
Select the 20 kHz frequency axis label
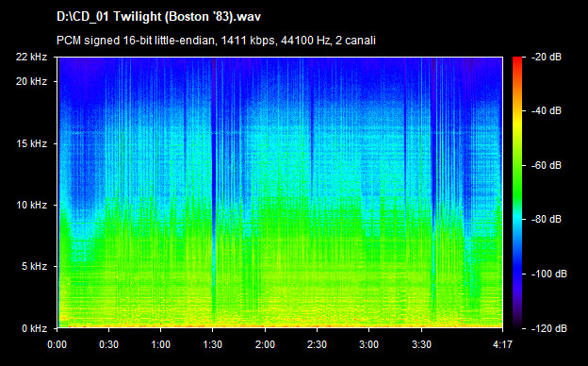click(31, 81)
